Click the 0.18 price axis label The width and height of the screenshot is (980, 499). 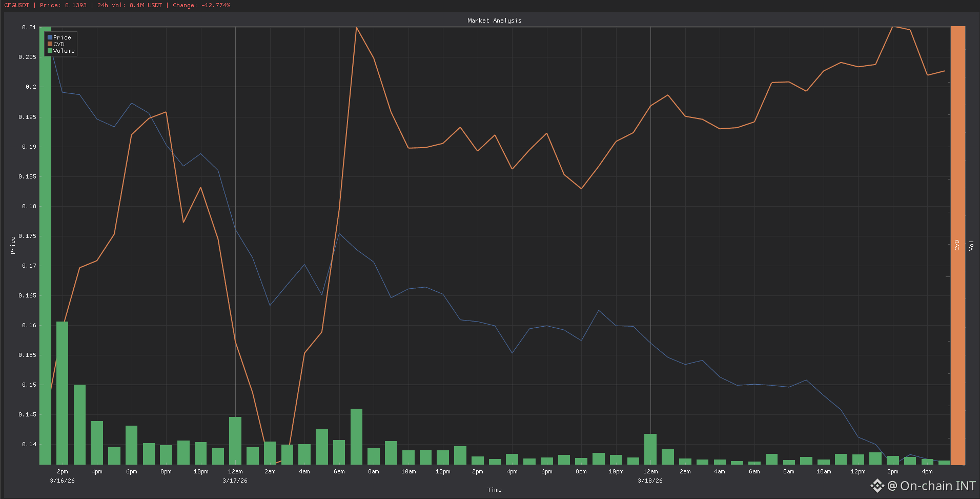29,206
